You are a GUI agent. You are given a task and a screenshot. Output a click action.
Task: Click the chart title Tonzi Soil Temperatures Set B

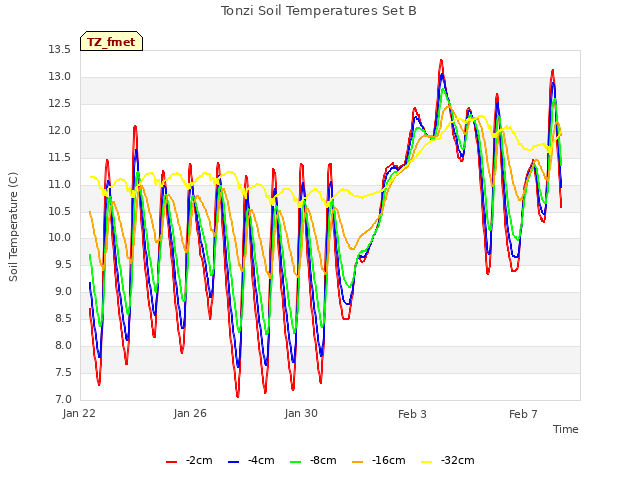tap(319, 11)
